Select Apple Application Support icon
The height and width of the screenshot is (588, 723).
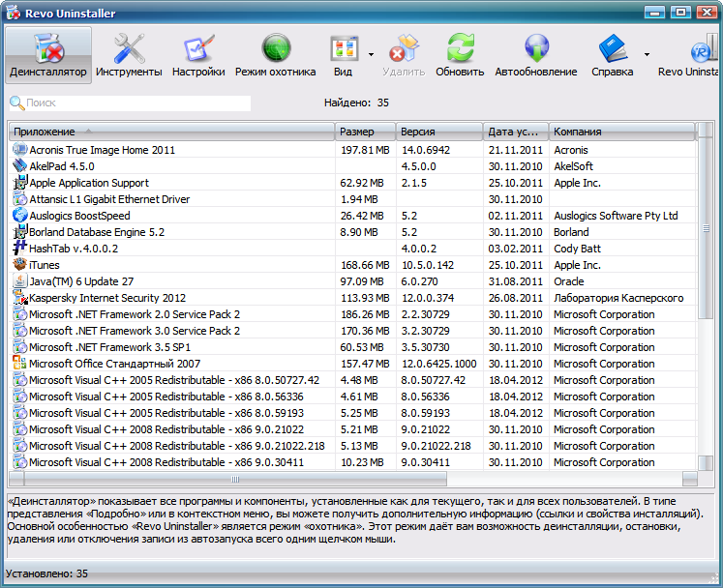pos(19,183)
